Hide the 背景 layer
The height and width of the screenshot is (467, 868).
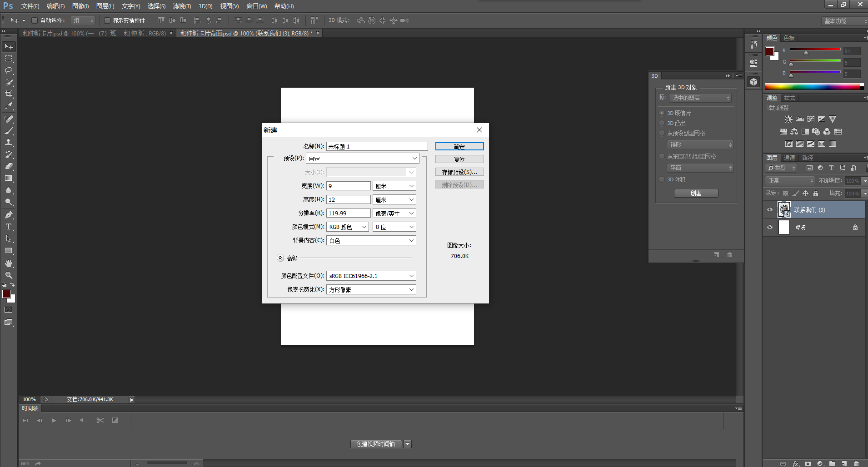(x=770, y=227)
